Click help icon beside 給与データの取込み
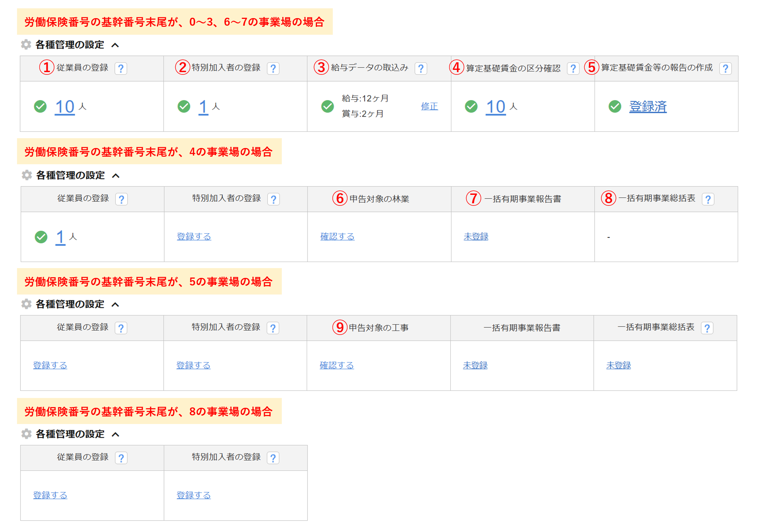 421,69
